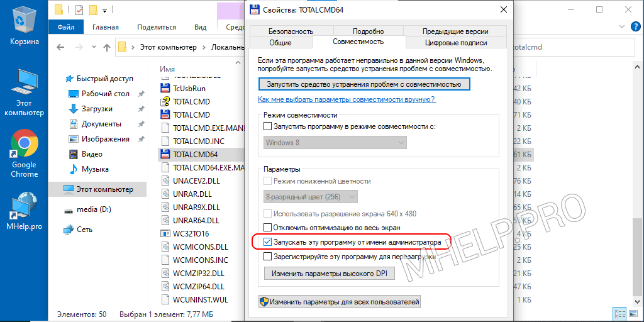The height and width of the screenshot is (322, 644).
Task: Click the Explorer help question mark icon
Action: [635, 27]
